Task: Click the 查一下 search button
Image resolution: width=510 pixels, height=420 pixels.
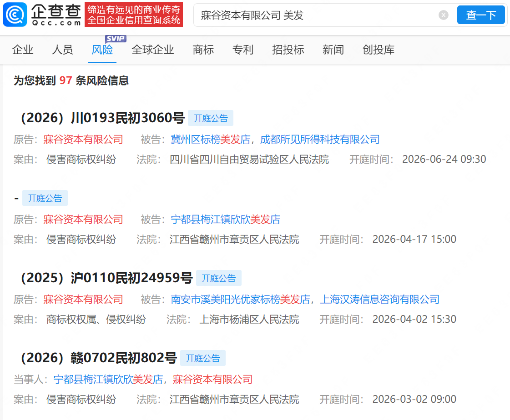Action: [481, 15]
